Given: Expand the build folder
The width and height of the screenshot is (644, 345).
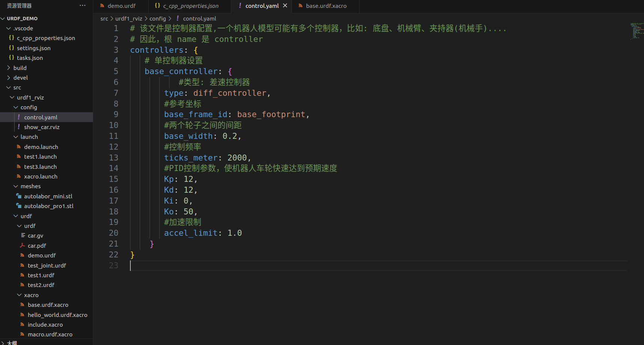Looking at the screenshot, I should point(9,68).
